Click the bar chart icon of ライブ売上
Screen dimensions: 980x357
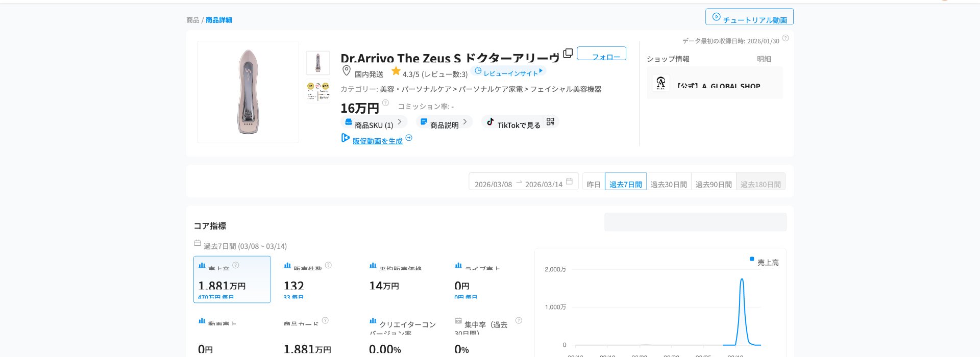458,265
